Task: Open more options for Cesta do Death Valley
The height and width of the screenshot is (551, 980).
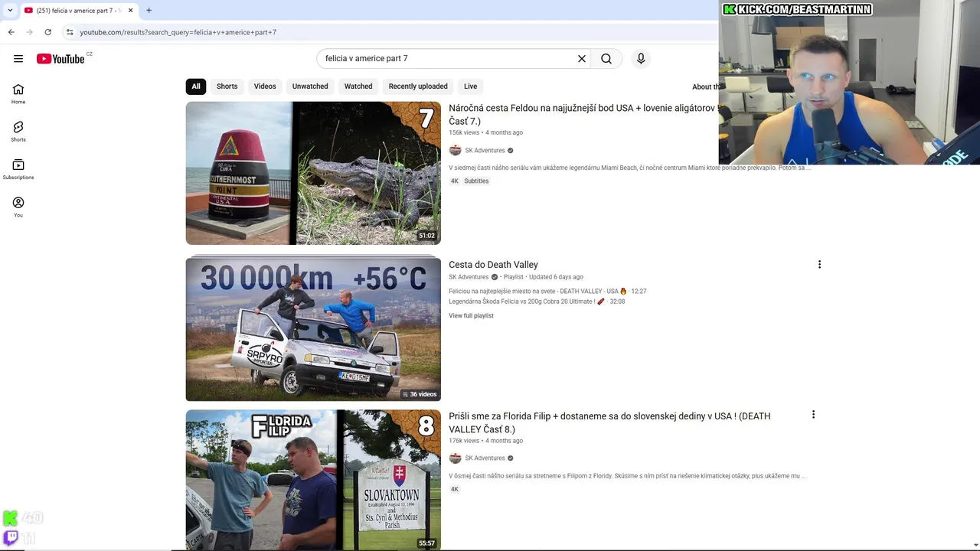Action: 819,264
